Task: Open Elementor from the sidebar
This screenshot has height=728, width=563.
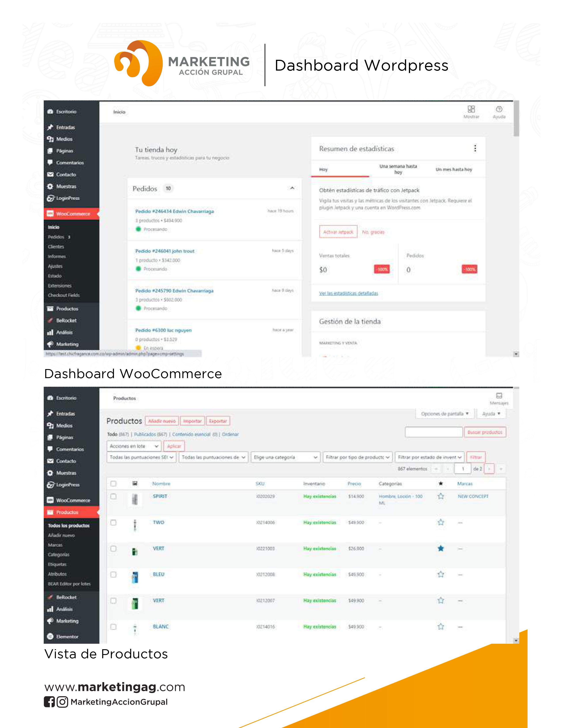Action: pos(67,636)
